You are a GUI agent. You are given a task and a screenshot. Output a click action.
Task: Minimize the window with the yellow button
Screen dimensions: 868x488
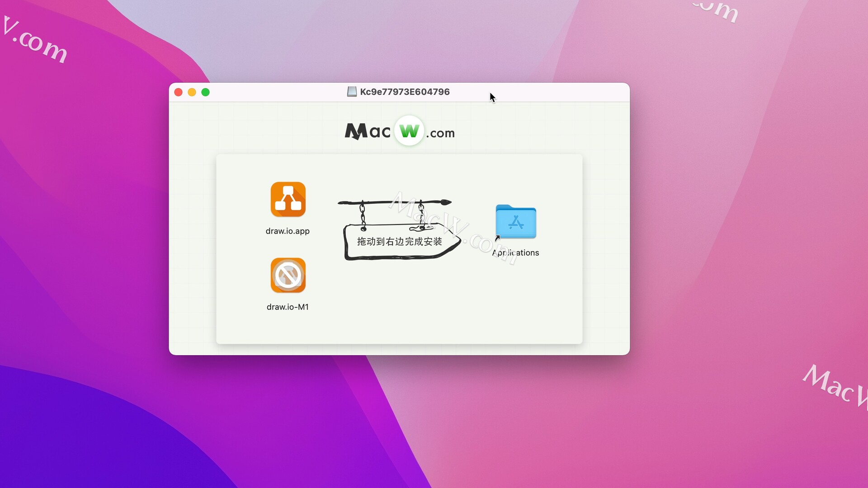[192, 92]
